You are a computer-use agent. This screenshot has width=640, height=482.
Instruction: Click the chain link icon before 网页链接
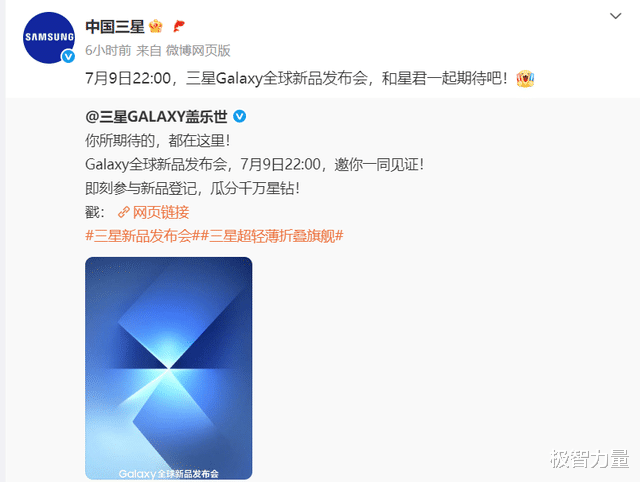point(123,212)
